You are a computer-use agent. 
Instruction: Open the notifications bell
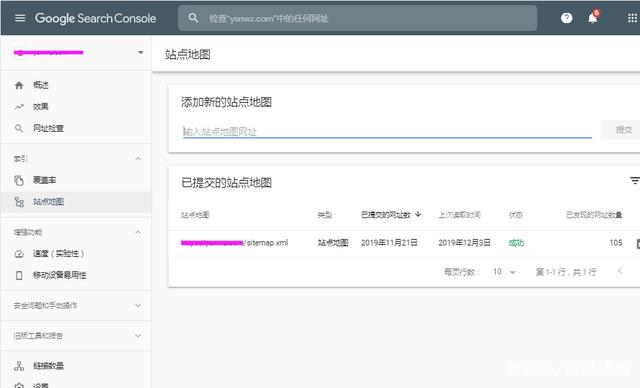click(593, 18)
